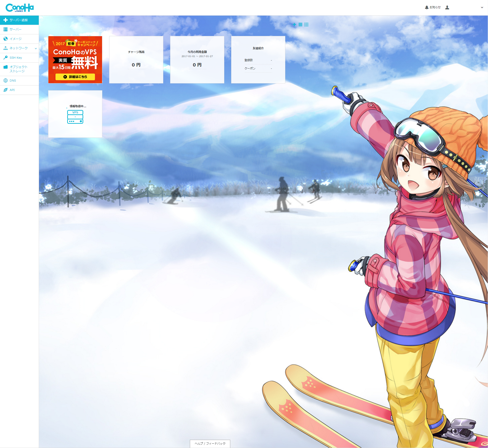Viewport: 488px width, 448px height.
Task: Open the ヘルプ / フィードバック tab
Action: 210,443
